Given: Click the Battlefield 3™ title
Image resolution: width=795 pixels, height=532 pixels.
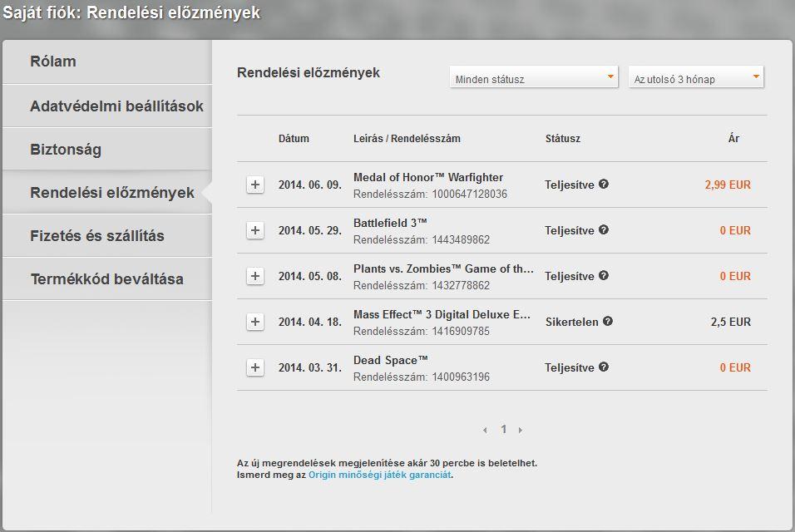Looking at the screenshot, I should coord(390,223).
